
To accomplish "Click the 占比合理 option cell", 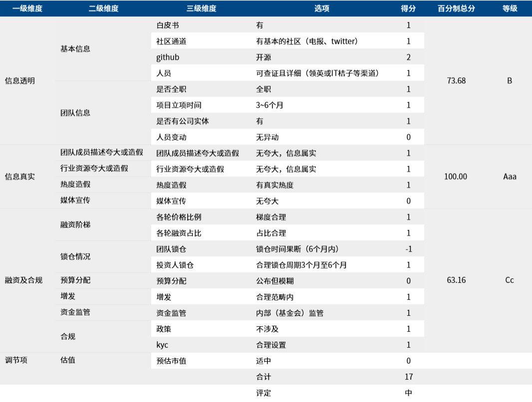I will click(271, 233).
